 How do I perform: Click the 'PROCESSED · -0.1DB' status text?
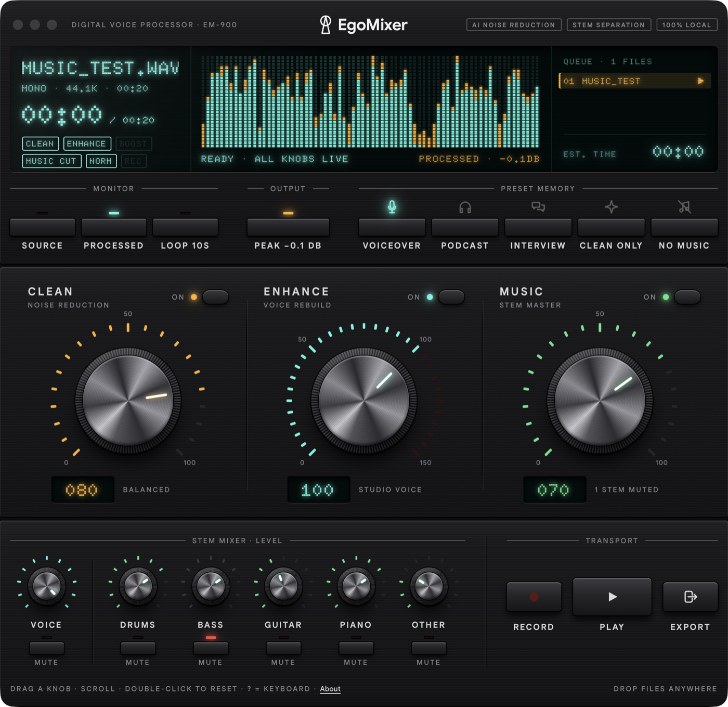click(479, 159)
